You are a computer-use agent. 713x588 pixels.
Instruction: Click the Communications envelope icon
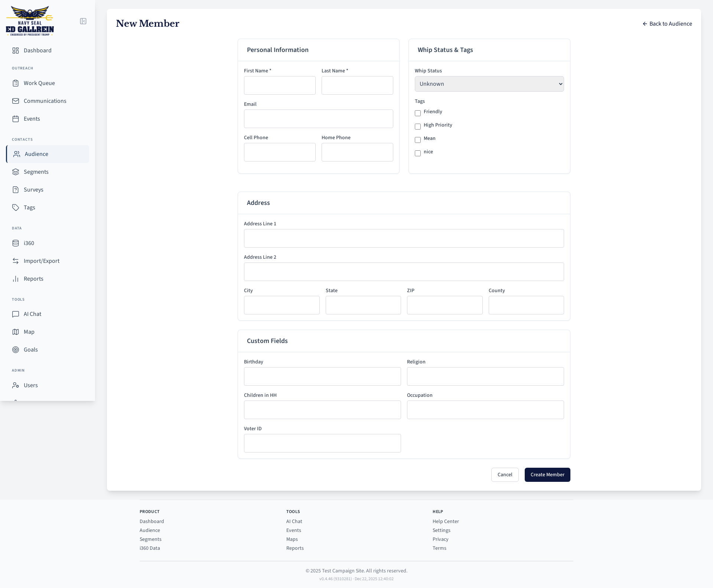(16, 101)
